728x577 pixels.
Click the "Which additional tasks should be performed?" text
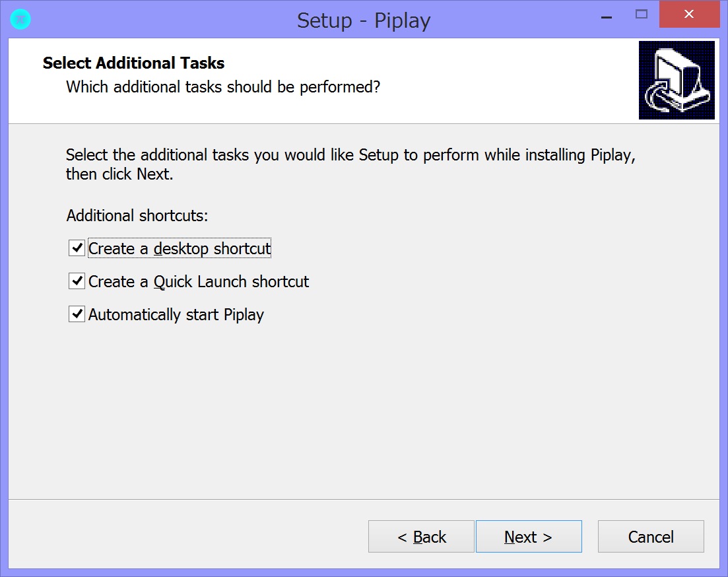point(223,86)
